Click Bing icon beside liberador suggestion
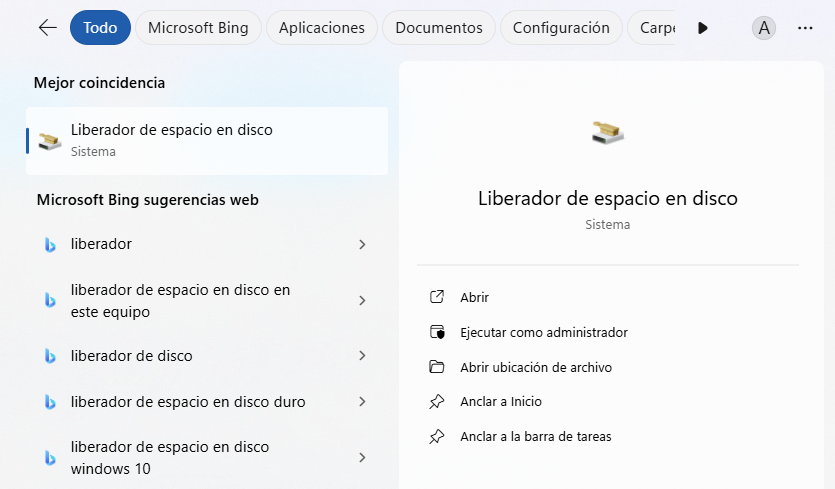Viewport: 835px width, 489px height. point(50,244)
